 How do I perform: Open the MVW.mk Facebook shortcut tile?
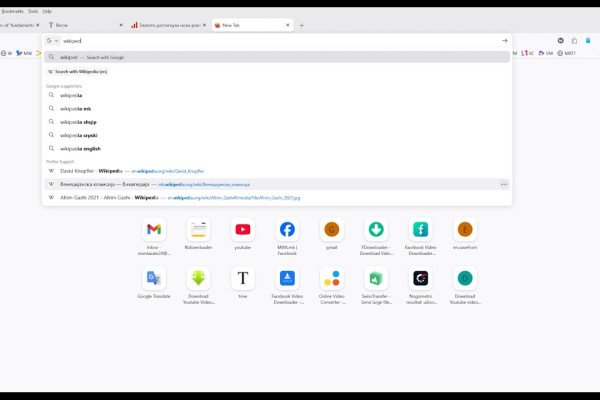click(287, 229)
